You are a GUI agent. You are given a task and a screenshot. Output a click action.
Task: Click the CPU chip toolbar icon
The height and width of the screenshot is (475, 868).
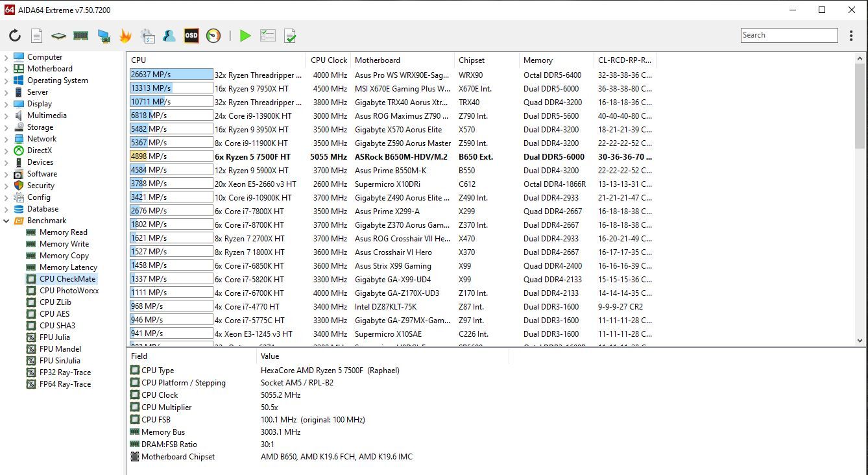tap(58, 36)
